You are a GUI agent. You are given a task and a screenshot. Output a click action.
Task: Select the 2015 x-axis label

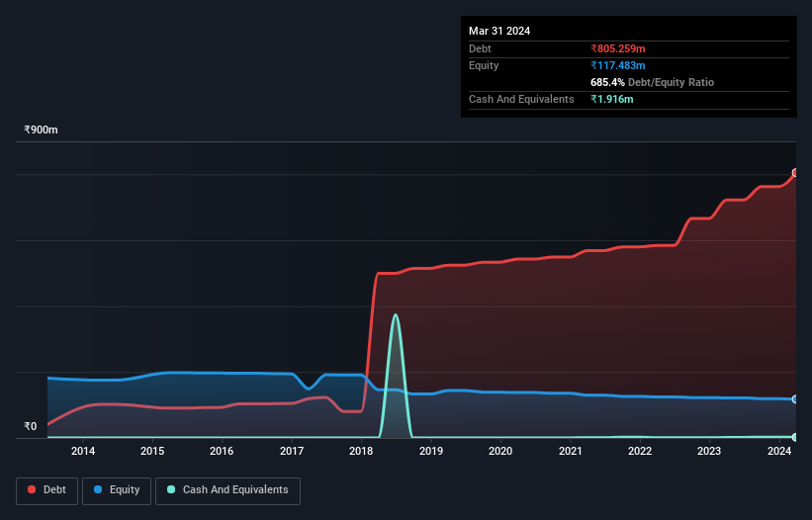tap(152, 451)
